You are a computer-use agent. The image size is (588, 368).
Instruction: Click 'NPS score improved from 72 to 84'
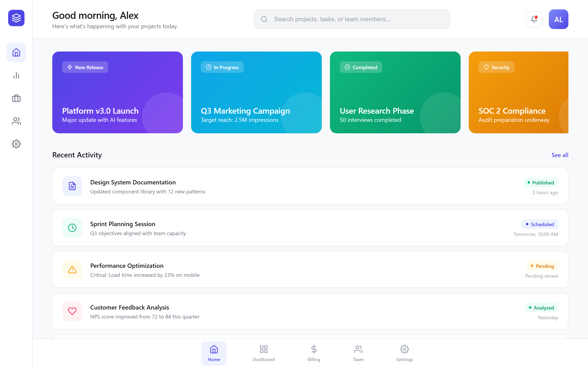click(130, 317)
